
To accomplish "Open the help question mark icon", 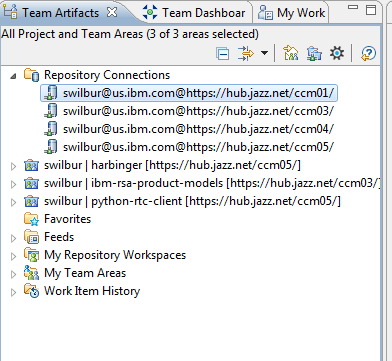I will pyautogui.click(x=368, y=53).
